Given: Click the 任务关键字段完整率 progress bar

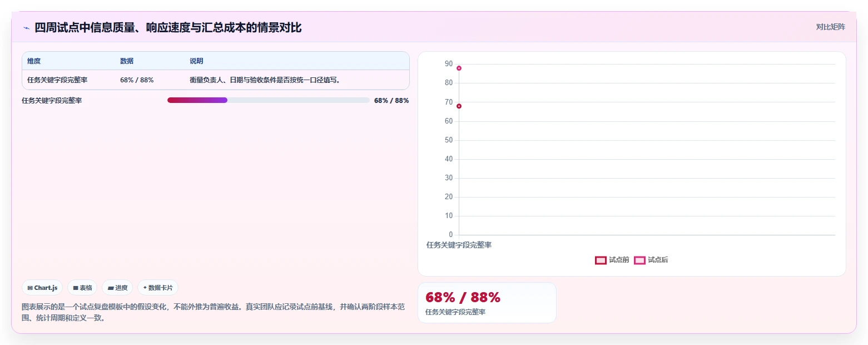Looking at the screenshot, I should [269, 100].
